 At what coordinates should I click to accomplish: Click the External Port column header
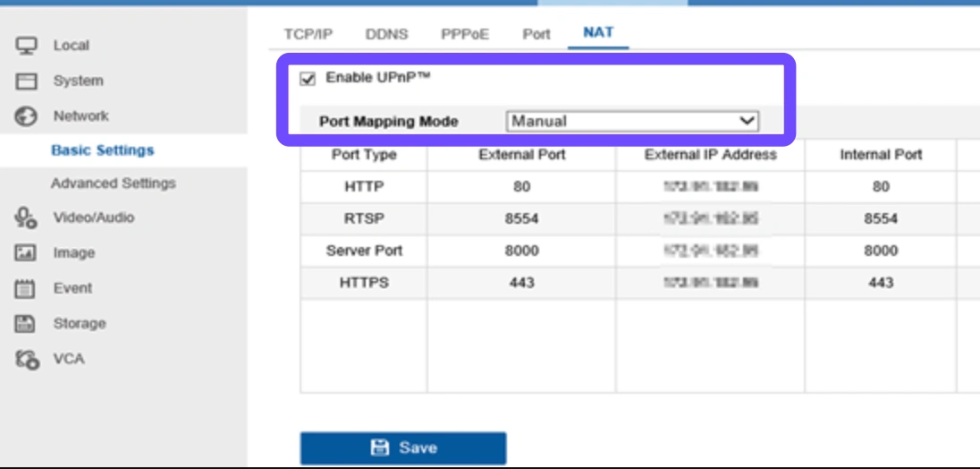521,155
